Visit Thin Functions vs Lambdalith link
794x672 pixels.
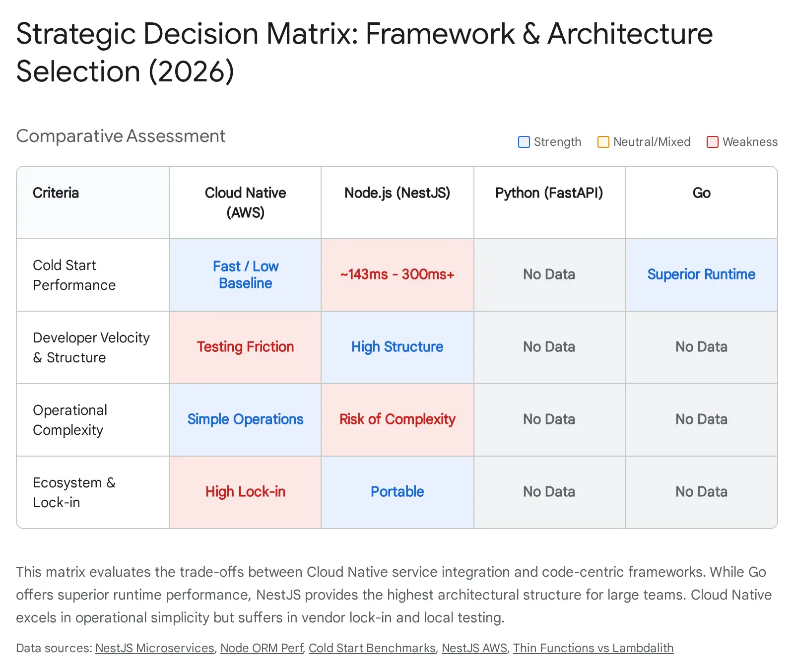(x=593, y=648)
